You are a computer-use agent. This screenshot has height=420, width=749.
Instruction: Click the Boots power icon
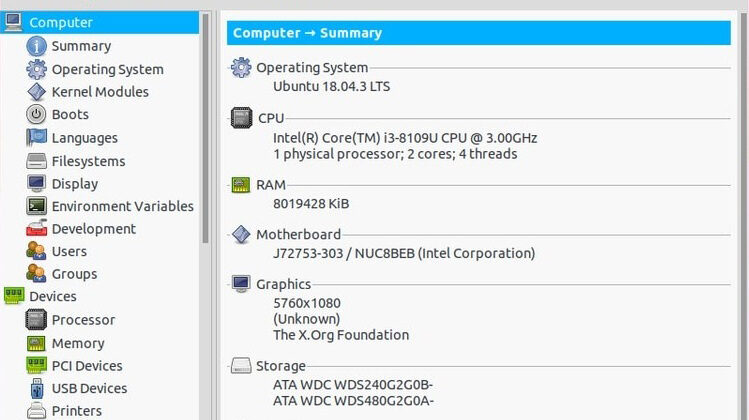(x=36, y=115)
